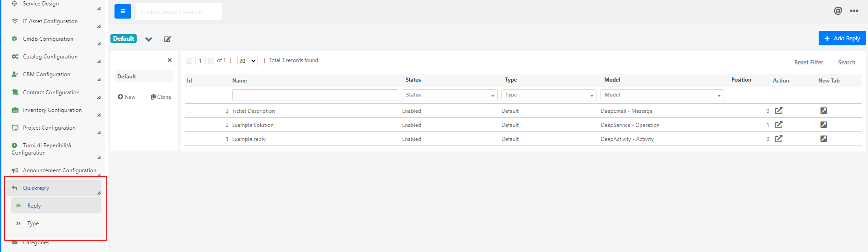Click the page number input box
Viewport: 868px width, 252px height.
point(200,61)
